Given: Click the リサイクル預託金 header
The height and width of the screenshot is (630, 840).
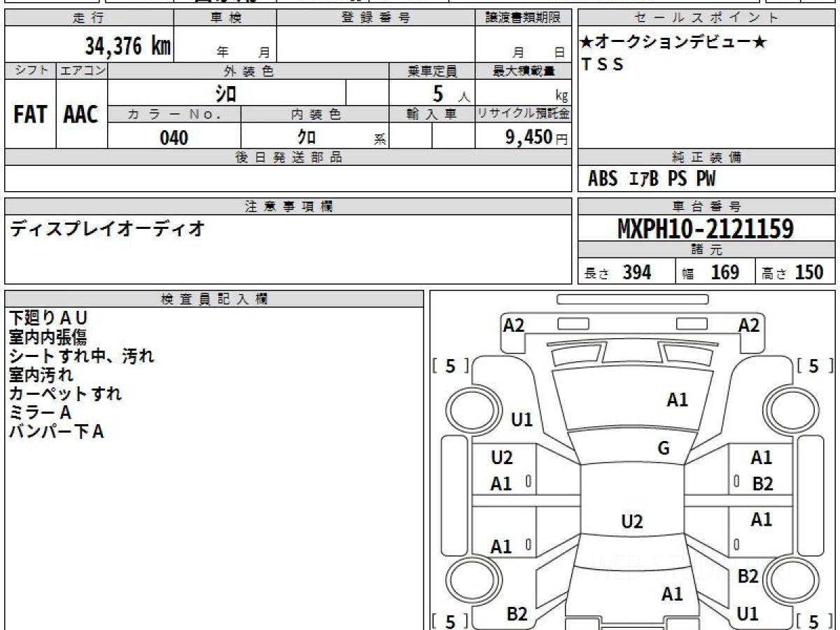Looking at the screenshot, I should pos(523,115).
